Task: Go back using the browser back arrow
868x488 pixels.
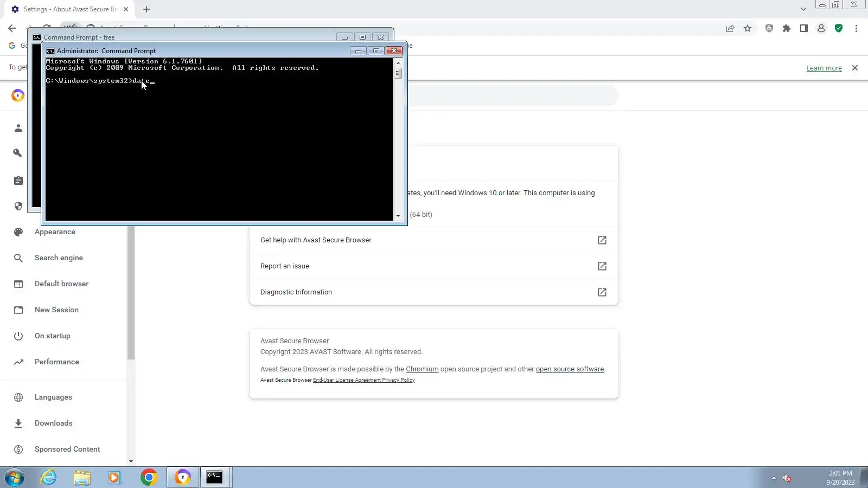Action: [x=12, y=28]
